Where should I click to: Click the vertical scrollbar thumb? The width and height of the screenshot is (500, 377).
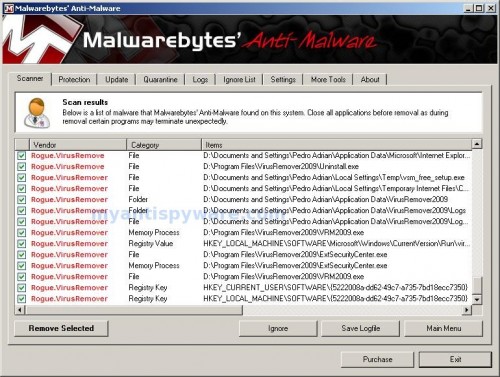(477, 286)
